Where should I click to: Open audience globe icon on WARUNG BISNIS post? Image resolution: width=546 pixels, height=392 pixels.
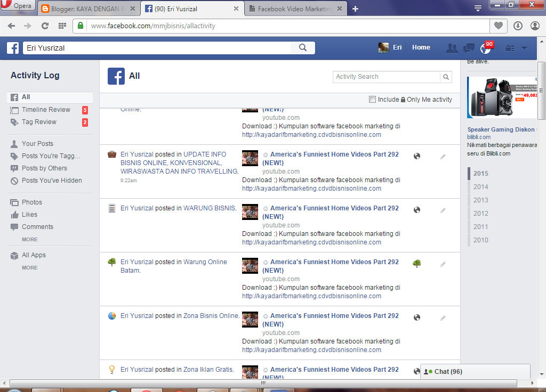point(417,210)
